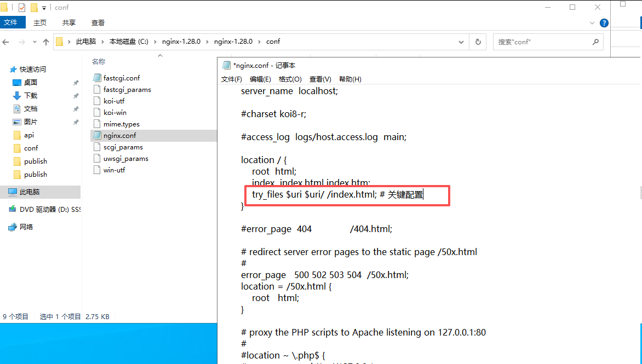Select fastcgi.conf file

pyautogui.click(x=122, y=78)
